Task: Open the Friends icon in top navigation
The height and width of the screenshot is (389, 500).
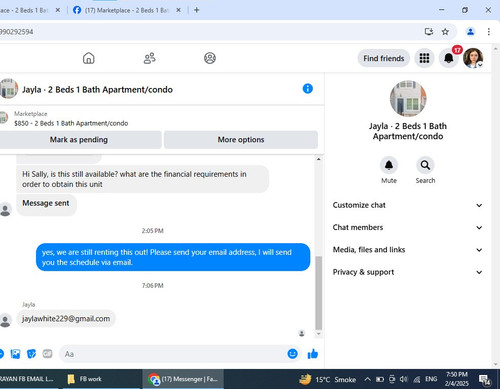Action: coord(149,58)
